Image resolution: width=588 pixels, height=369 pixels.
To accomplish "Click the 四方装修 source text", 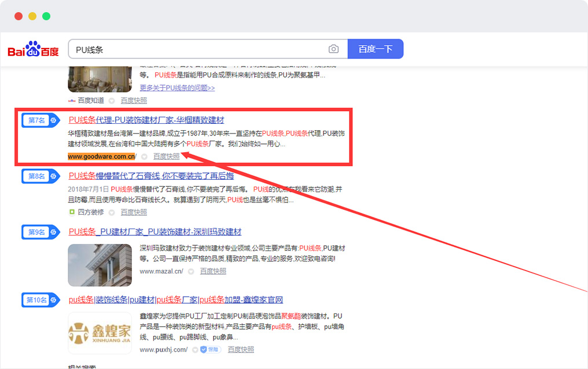I will click(91, 212).
